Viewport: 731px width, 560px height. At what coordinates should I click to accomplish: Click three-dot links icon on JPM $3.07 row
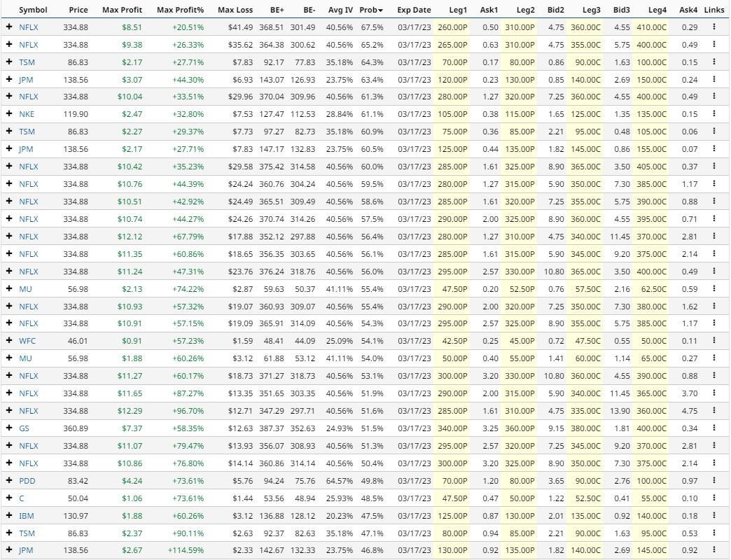tap(713, 79)
